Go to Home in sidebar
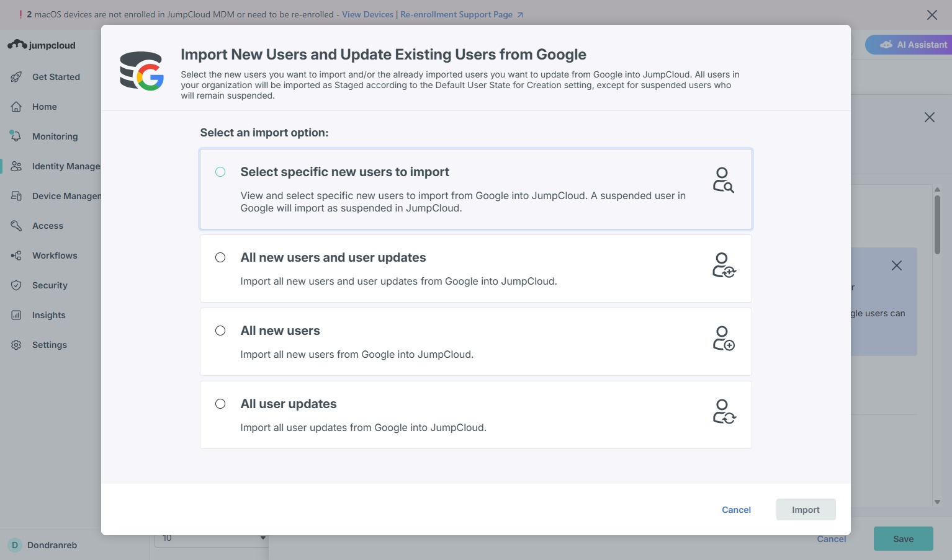 tap(45, 107)
